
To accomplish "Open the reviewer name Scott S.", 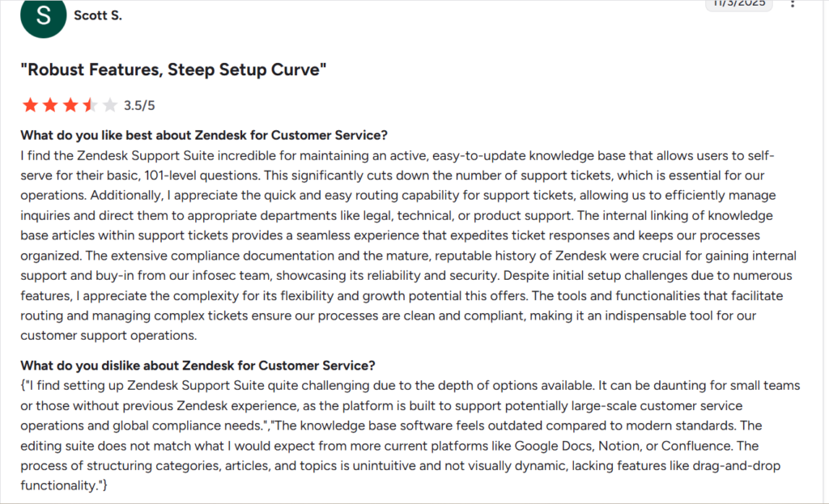I will (x=98, y=15).
